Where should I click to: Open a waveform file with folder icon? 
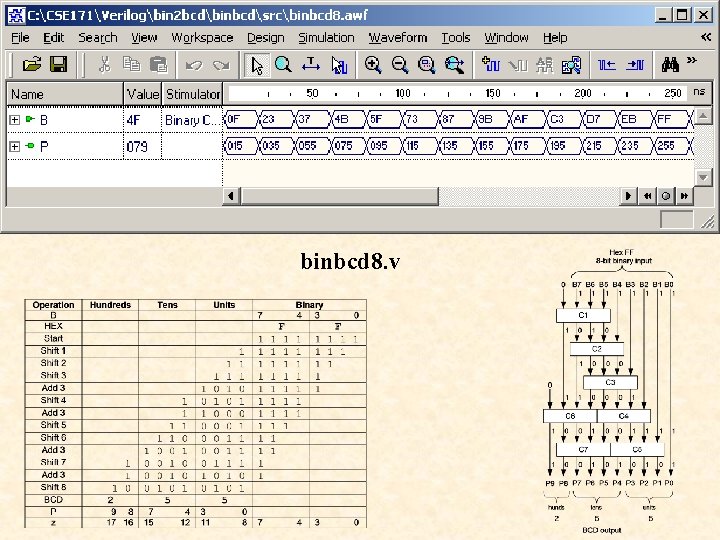[32, 65]
